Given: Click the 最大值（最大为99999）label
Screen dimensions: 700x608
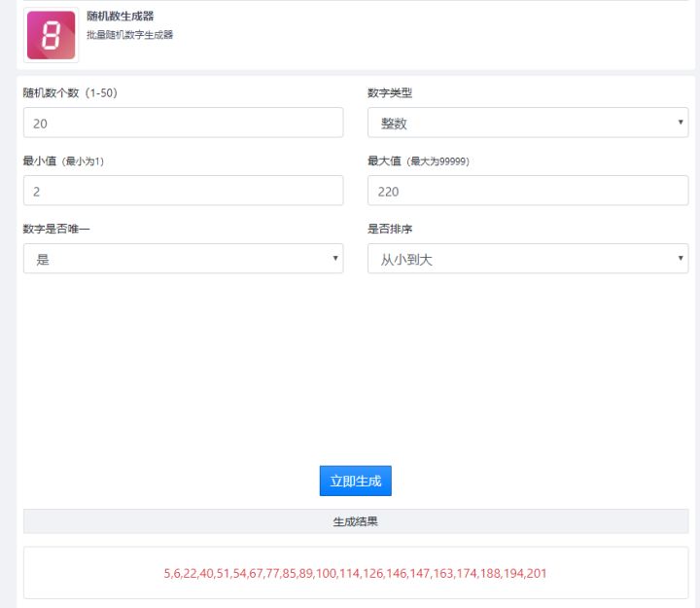Looking at the screenshot, I should (418, 161).
